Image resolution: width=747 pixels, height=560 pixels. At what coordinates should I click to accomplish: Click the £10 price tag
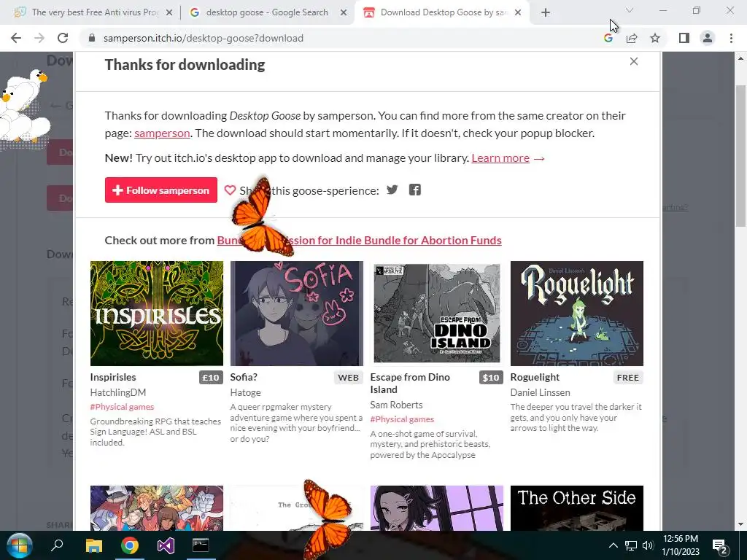pos(211,378)
